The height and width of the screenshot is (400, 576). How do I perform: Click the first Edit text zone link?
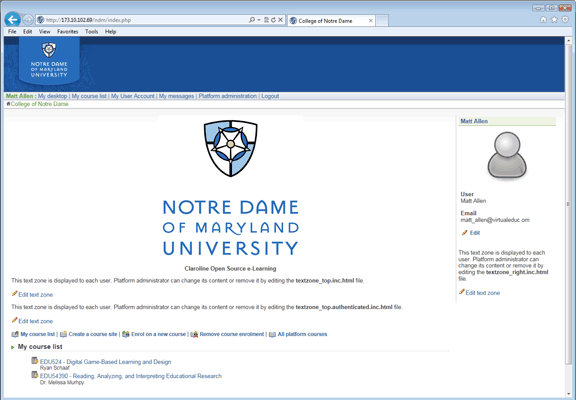(36, 295)
